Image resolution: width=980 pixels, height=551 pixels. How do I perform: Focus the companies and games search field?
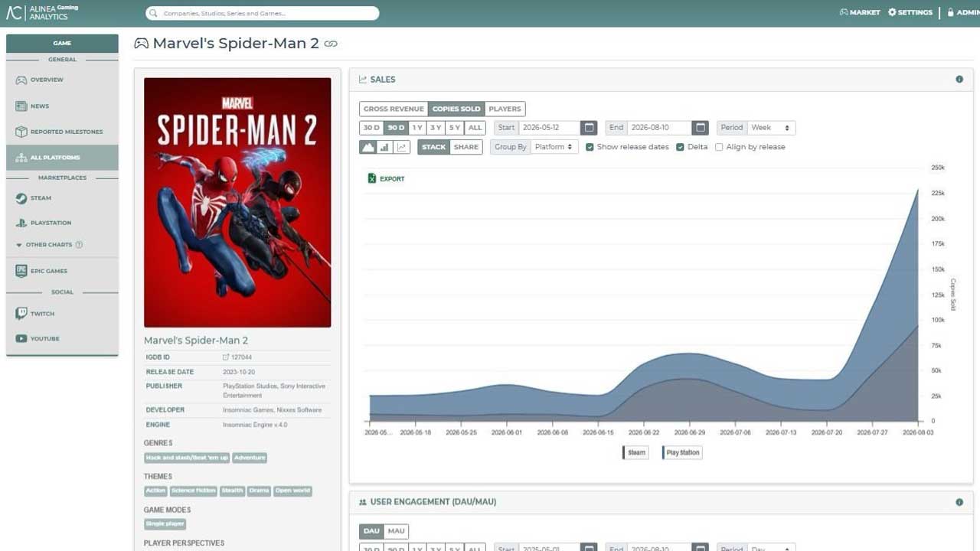tap(262, 13)
